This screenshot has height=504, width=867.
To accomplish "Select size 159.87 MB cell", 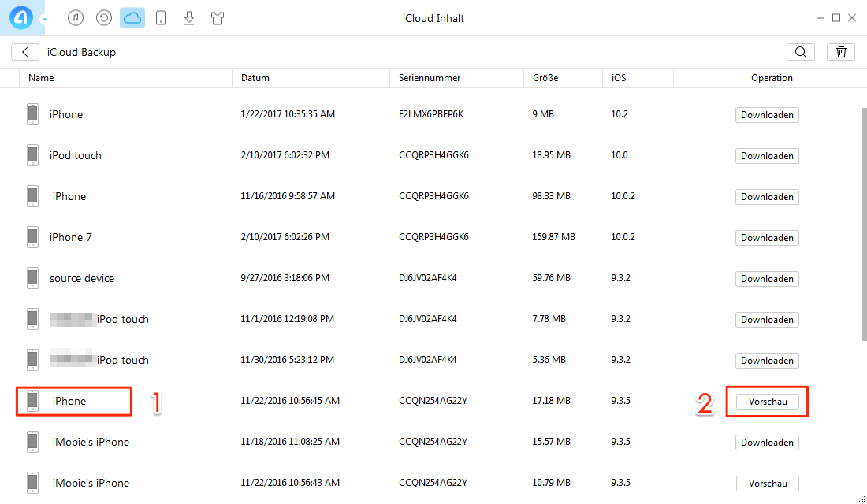I will [x=553, y=237].
